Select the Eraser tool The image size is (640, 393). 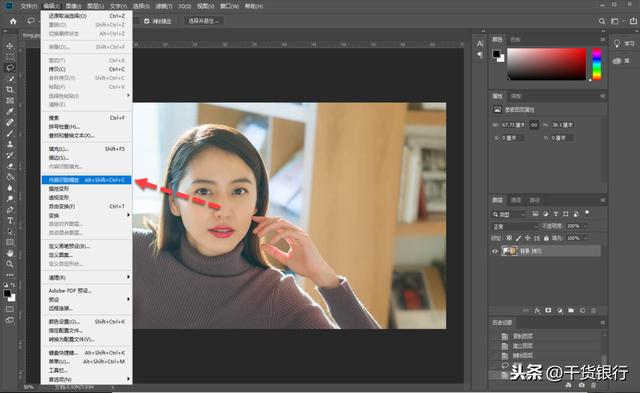click(10, 166)
